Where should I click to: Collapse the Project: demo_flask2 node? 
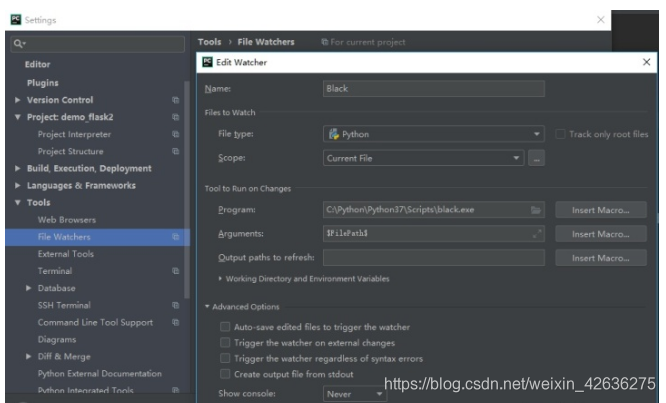pos(17,117)
